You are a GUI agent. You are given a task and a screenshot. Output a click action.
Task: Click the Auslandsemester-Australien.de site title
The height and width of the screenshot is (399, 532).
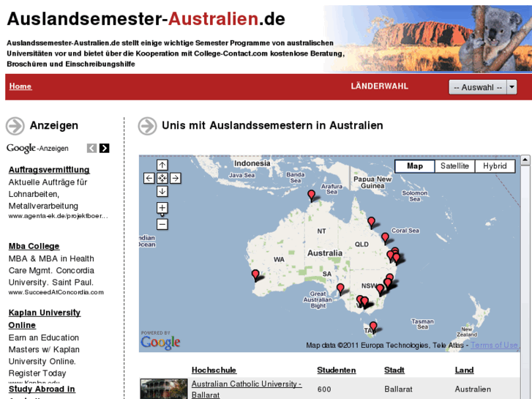[146, 19]
